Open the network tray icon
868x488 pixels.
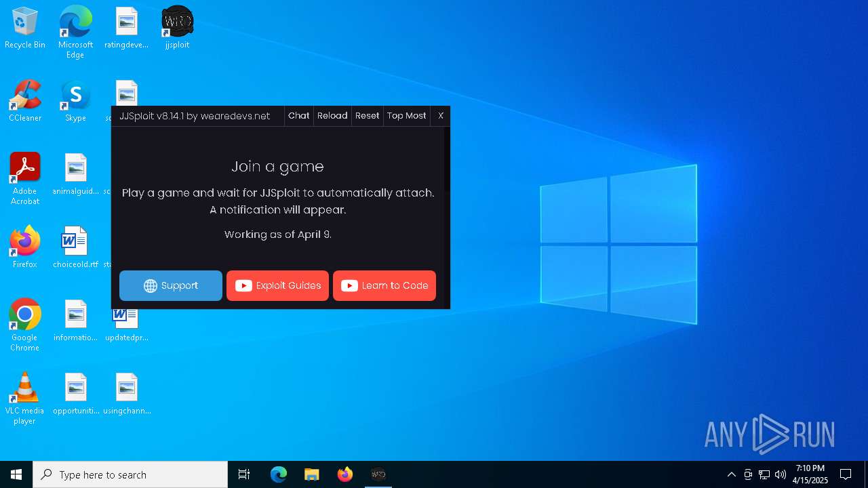pyautogui.click(x=764, y=474)
